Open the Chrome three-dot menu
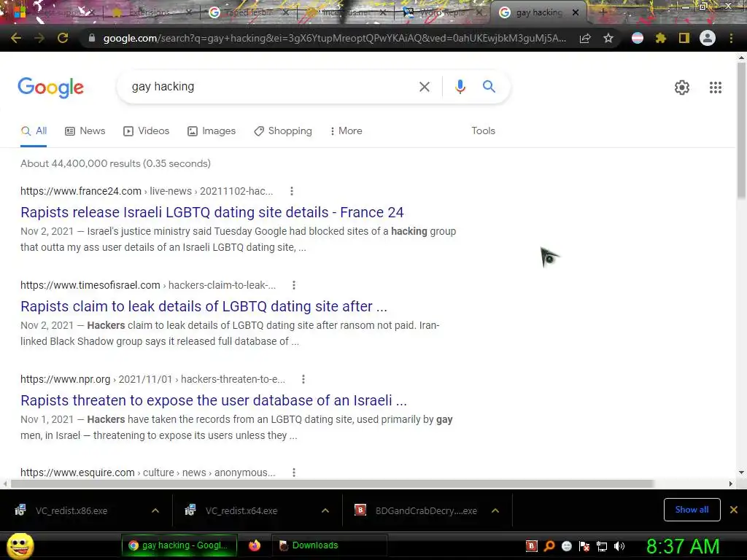 (731, 38)
